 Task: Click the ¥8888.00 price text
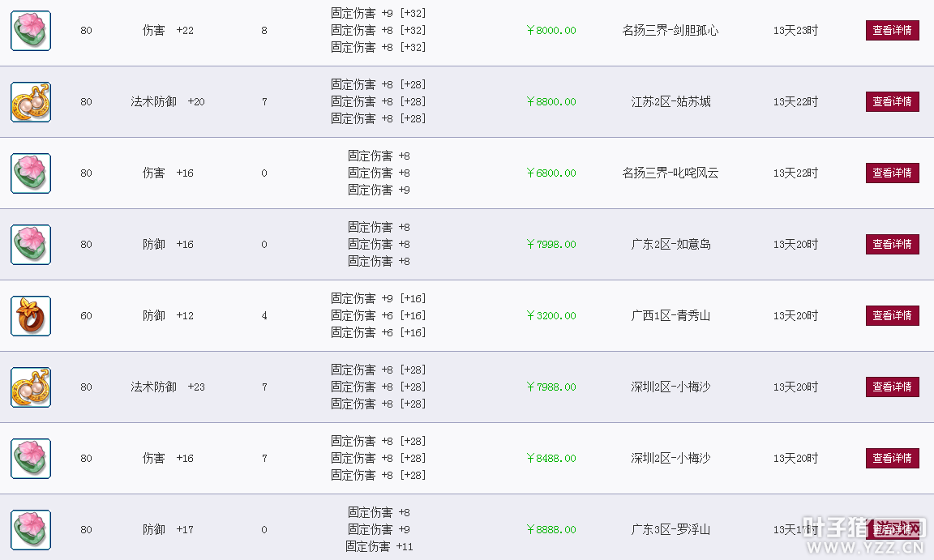tap(551, 530)
